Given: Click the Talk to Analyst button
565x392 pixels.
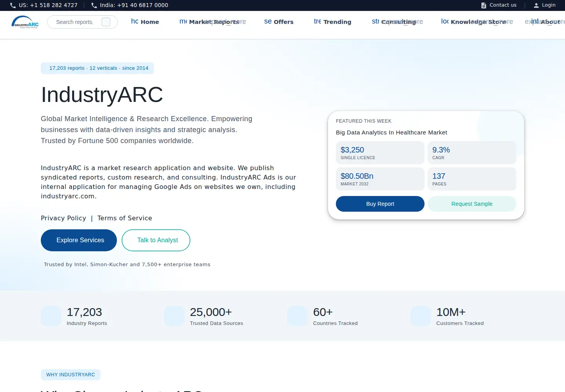Looking at the screenshot, I should pyautogui.click(x=156, y=240).
